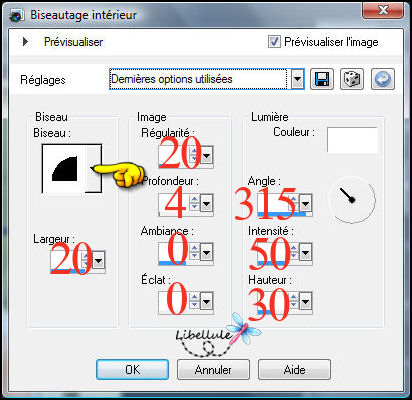Expand the Prévisualiser preview triangle

25,42
